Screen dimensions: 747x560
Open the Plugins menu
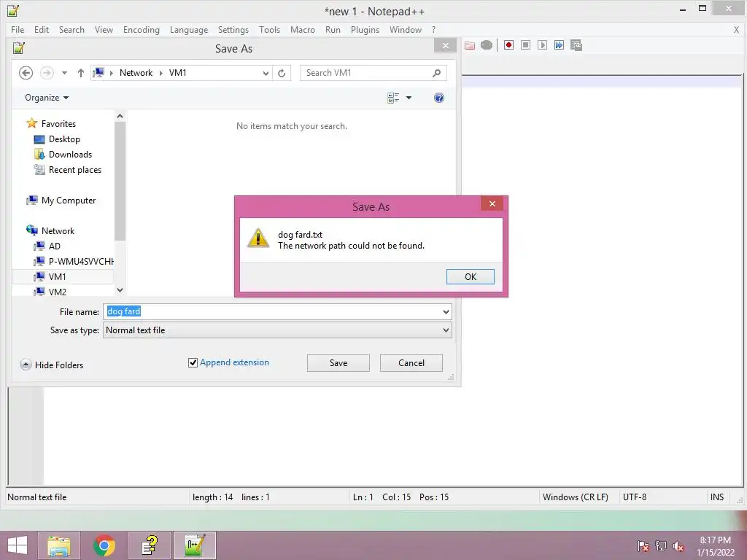[x=365, y=29]
